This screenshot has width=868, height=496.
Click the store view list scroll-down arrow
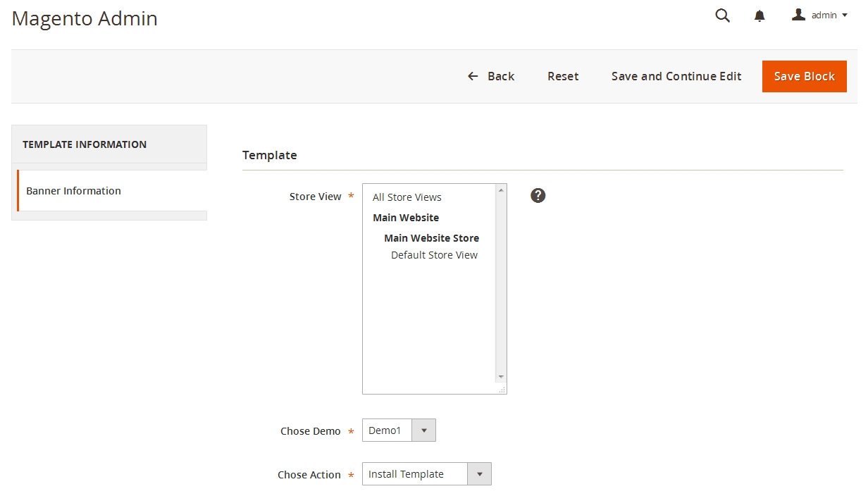pyautogui.click(x=501, y=377)
